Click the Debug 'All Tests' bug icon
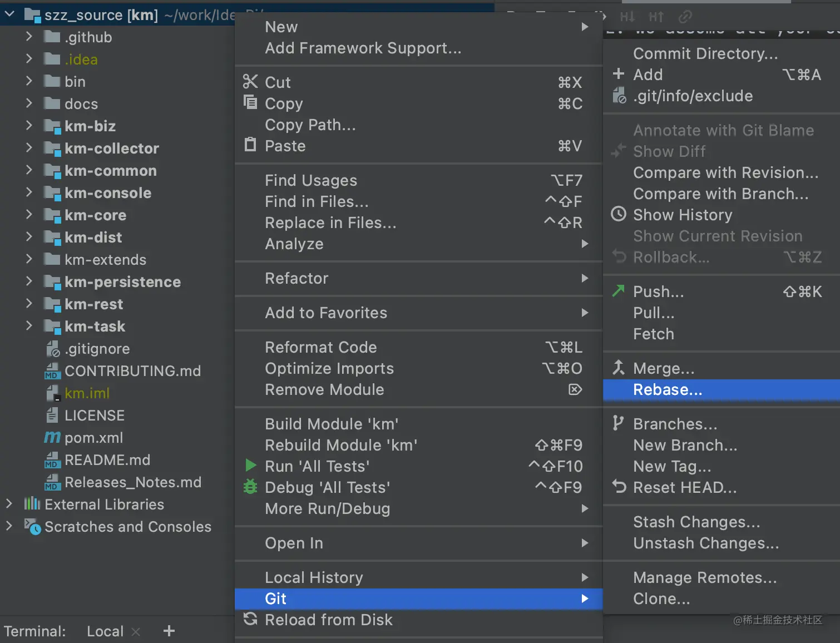The image size is (840, 643). (250, 487)
